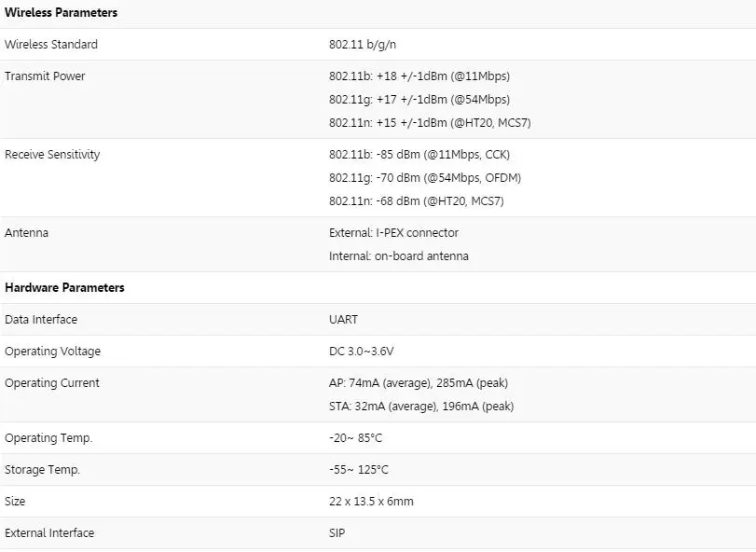
Task: Click the STA 32mA average current line
Action: pyautogui.click(x=421, y=407)
